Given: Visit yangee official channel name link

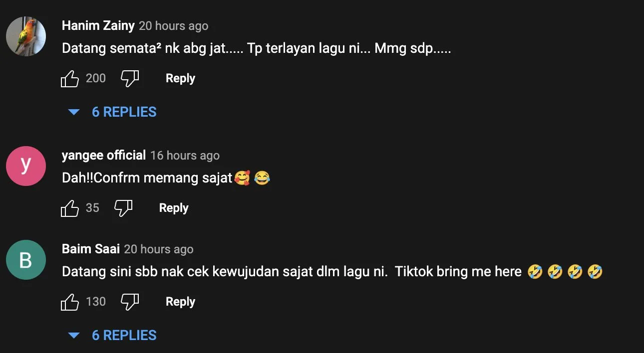Looking at the screenshot, I should (x=103, y=155).
